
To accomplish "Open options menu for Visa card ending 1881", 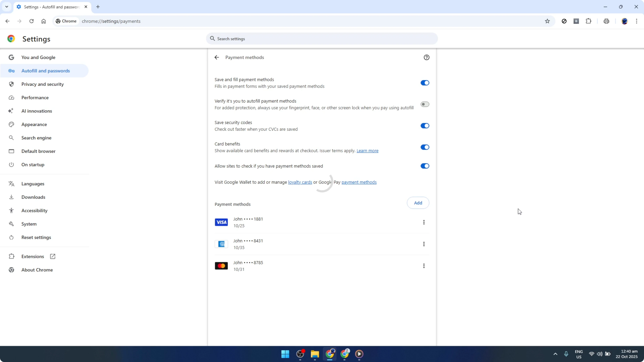I will (424, 222).
